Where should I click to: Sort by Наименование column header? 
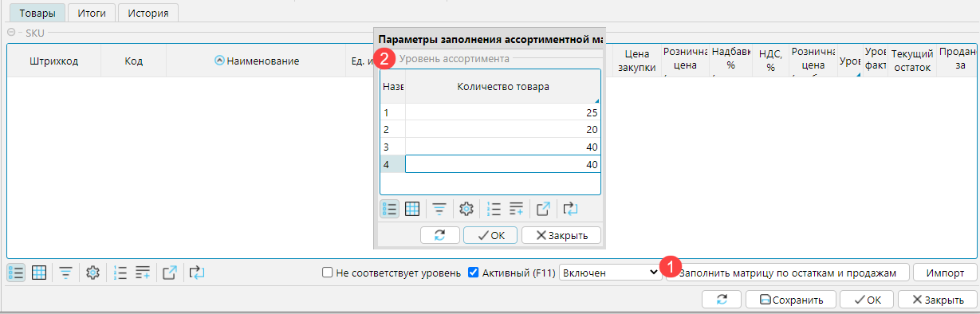(x=257, y=61)
